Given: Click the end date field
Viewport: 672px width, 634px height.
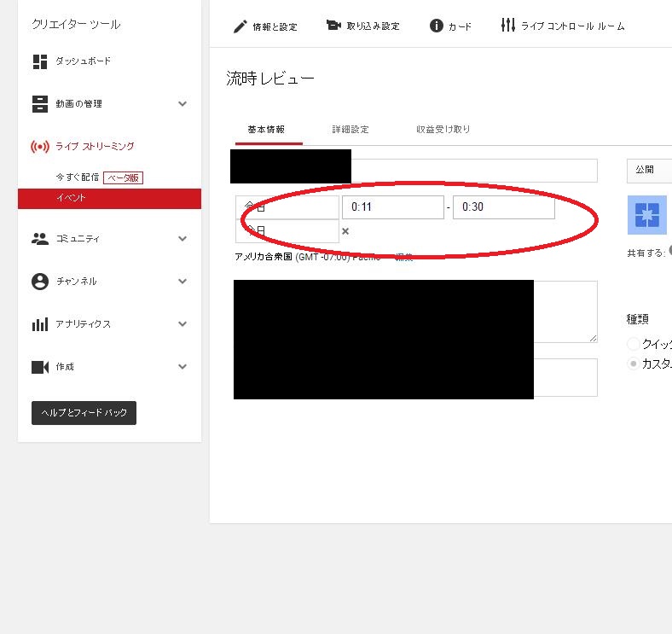Looking at the screenshot, I should pos(287,231).
